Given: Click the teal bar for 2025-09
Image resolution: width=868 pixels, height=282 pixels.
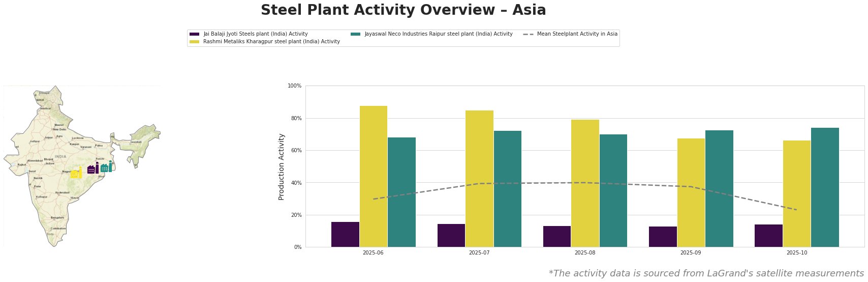Looking at the screenshot, I should coord(719,188).
